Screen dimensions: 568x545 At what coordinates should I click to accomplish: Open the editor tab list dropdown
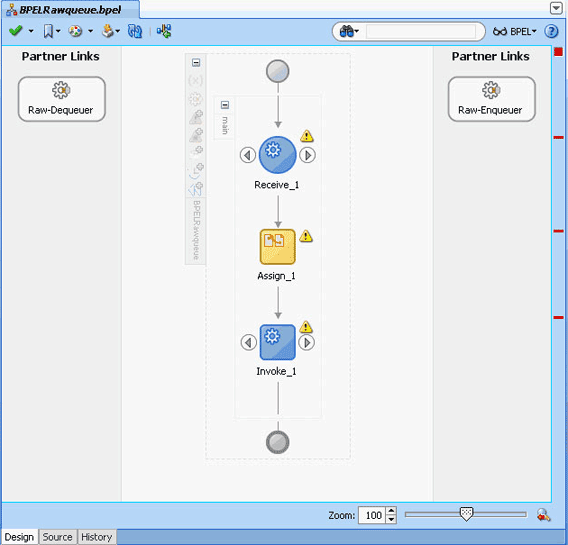tap(556, 8)
